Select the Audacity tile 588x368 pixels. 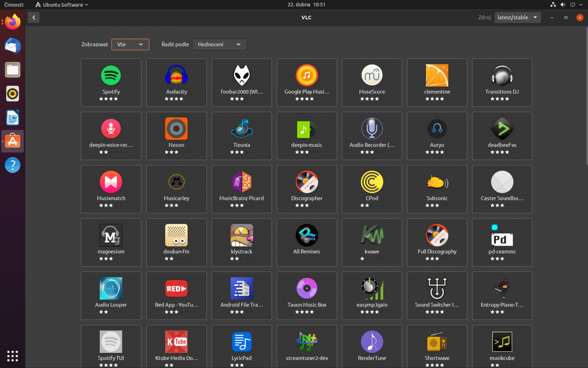(176, 82)
